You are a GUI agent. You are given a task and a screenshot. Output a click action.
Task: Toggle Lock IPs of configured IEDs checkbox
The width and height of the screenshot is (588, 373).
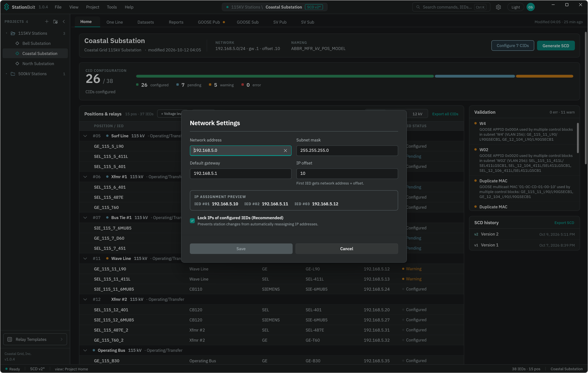coord(192,221)
